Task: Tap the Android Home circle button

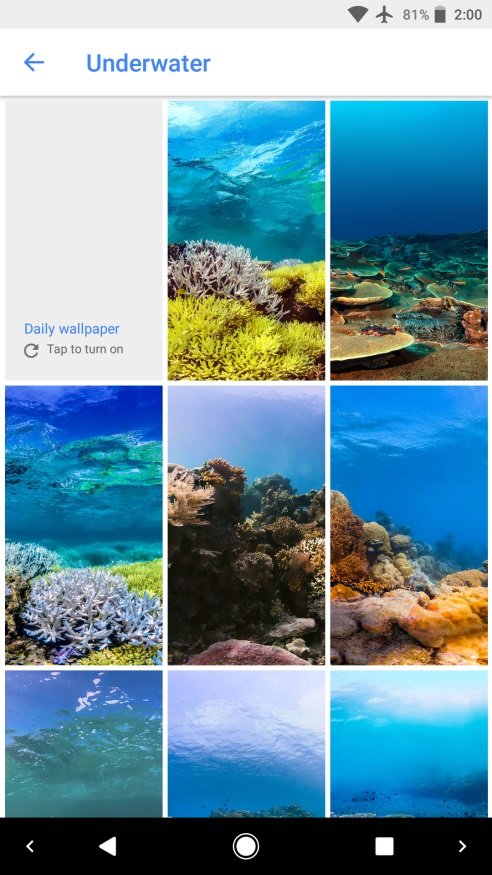Action: (245, 847)
